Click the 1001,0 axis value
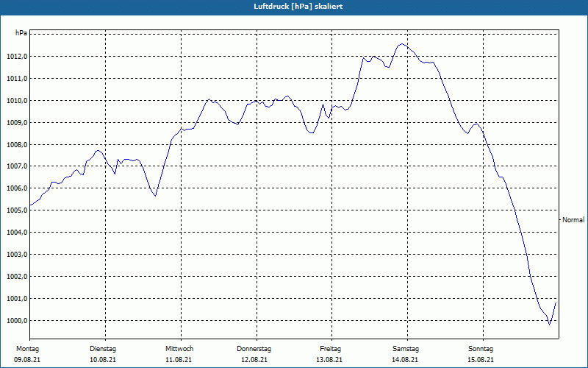This screenshot has height=368, width=588. coord(17,299)
